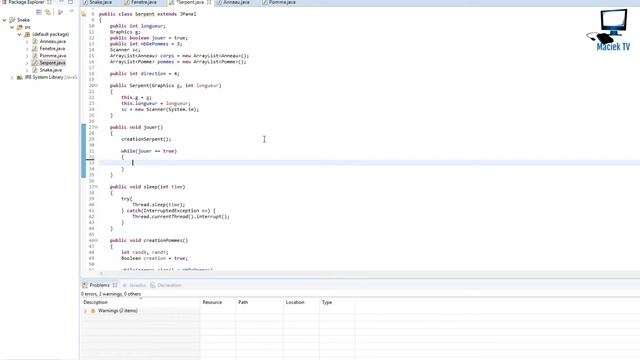The height and width of the screenshot is (360, 640).
Task: Click default package icon
Action: pyautogui.click(x=27, y=34)
